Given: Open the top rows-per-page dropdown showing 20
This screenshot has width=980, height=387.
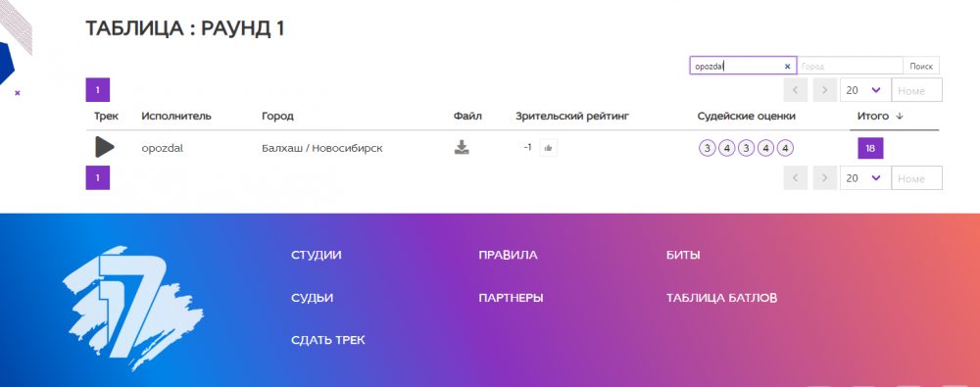Looking at the screenshot, I should click(x=865, y=90).
